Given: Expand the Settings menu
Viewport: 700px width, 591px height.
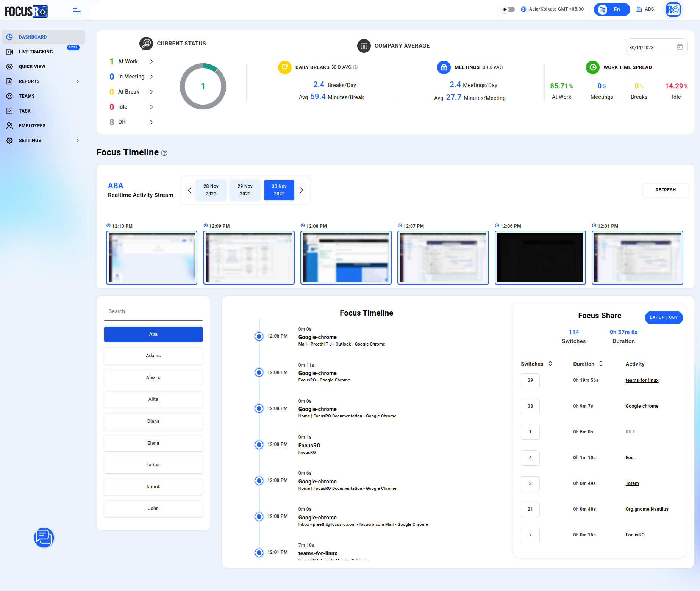Looking at the screenshot, I should 77,140.
